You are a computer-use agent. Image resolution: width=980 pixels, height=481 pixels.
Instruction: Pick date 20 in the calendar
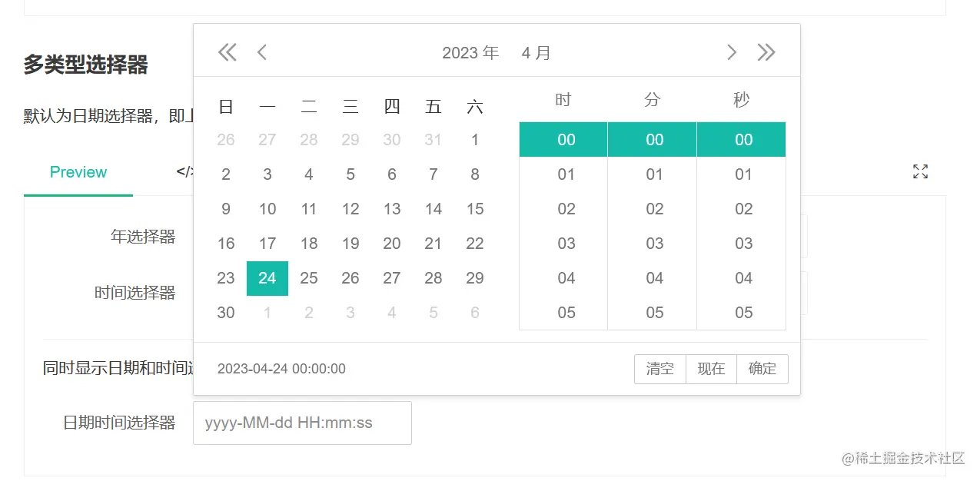392,244
